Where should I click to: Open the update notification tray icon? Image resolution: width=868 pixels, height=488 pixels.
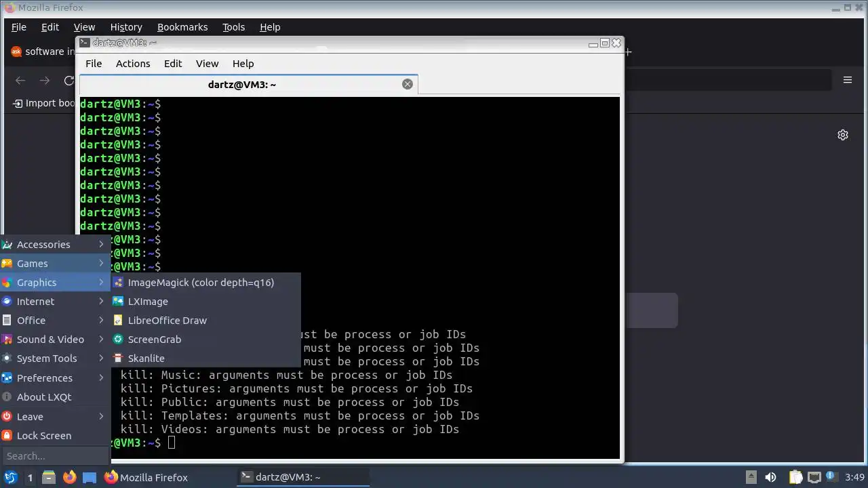[x=831, y=477]
